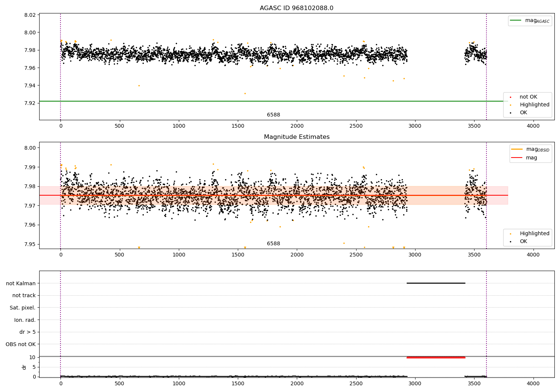Click the 1500 x-tick of the top plot
Screen dimensions: 560x392
coord(238,126)
